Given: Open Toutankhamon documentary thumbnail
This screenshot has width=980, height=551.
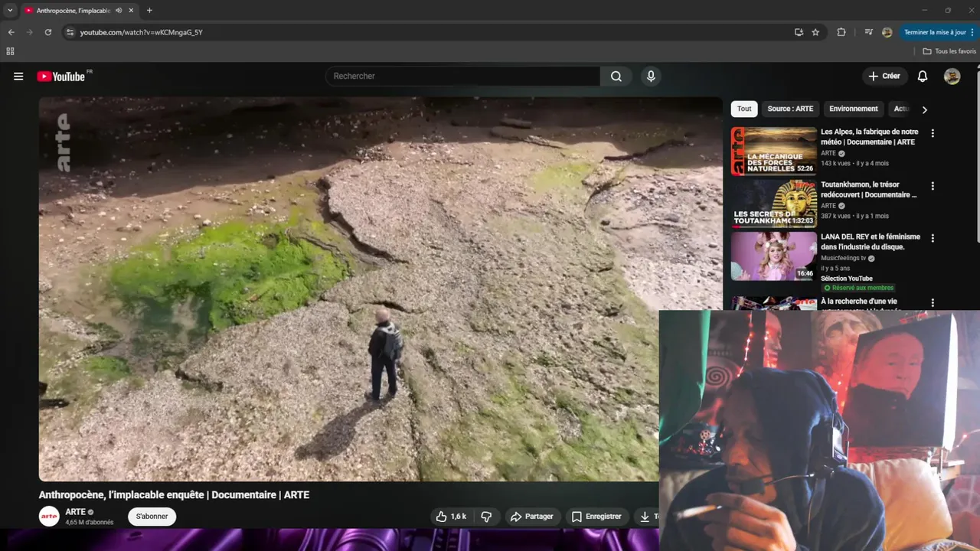Looking at the screenshot, I should click(773, 204).
